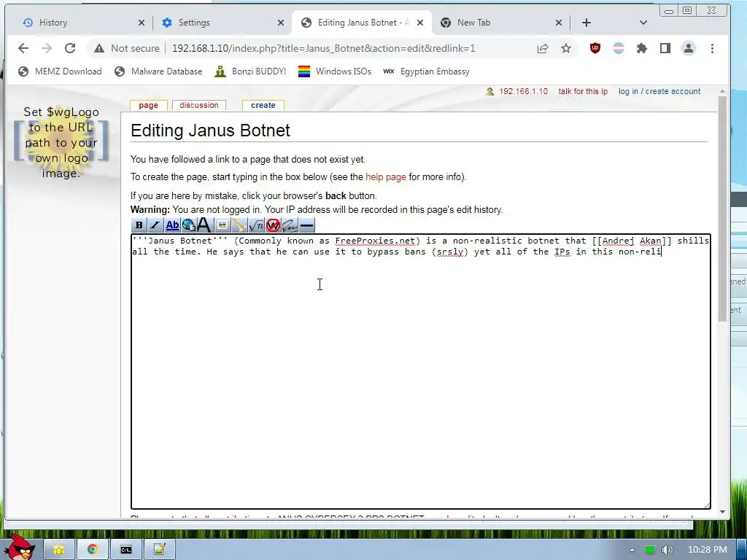Click the ignore wiki formatting icon
The image size is (747, 560).
[273, 225]
